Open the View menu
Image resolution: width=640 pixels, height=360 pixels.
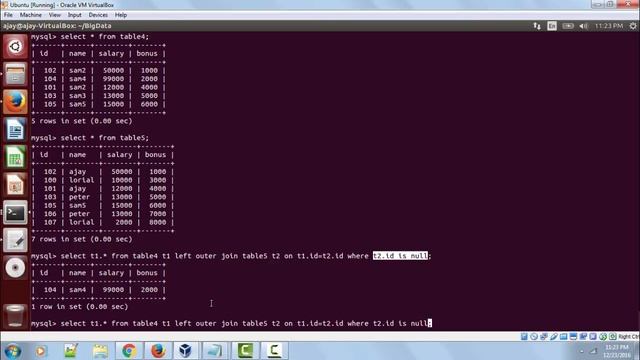(x=55, y=15)
